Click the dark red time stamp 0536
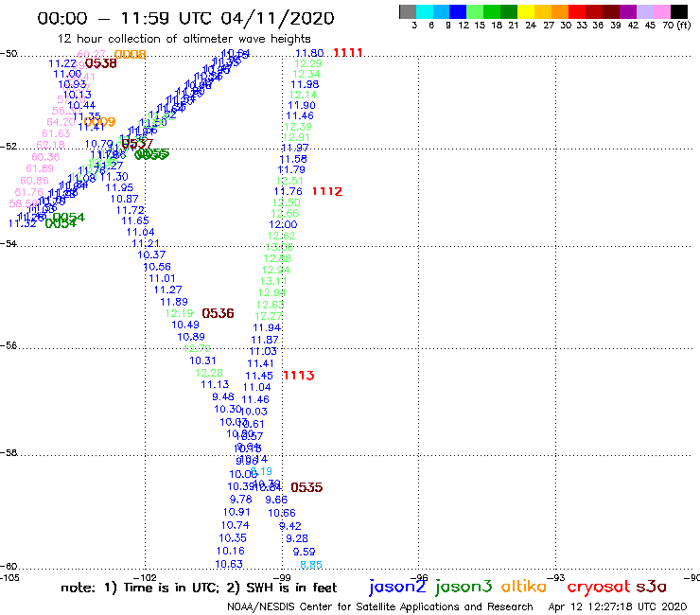The height and width of the screenshot is (615, 700). pyautogui.click(x=218, y=313)
